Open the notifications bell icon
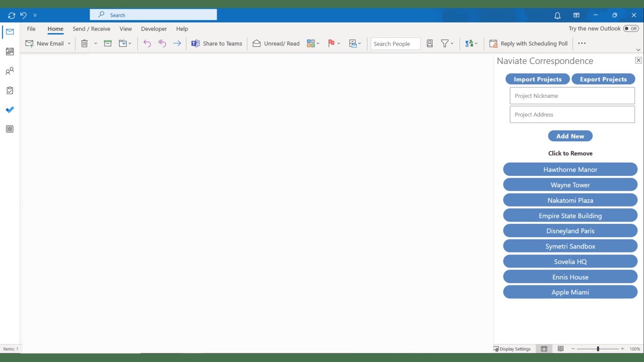This screenshot has height=362, width=644. click(x=557, y=16)
